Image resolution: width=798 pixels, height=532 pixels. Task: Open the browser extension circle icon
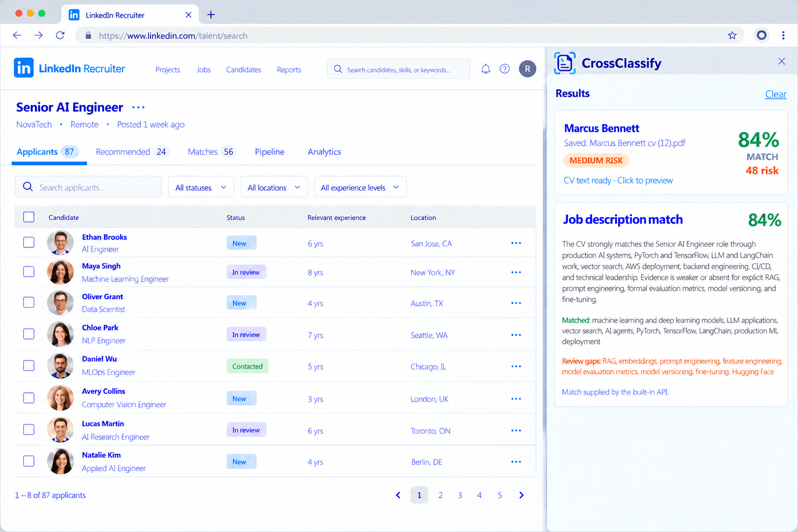click(x=762, y=35)
